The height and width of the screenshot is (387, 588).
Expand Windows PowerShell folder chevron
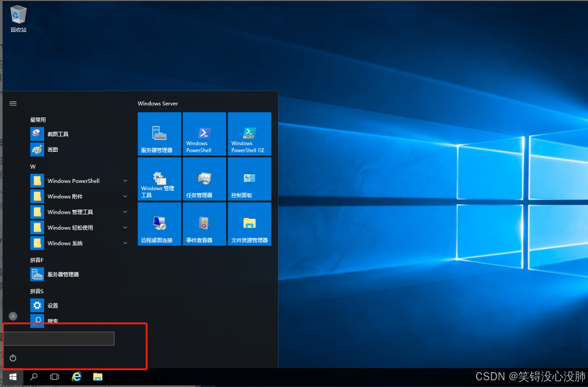coord(125,181)
